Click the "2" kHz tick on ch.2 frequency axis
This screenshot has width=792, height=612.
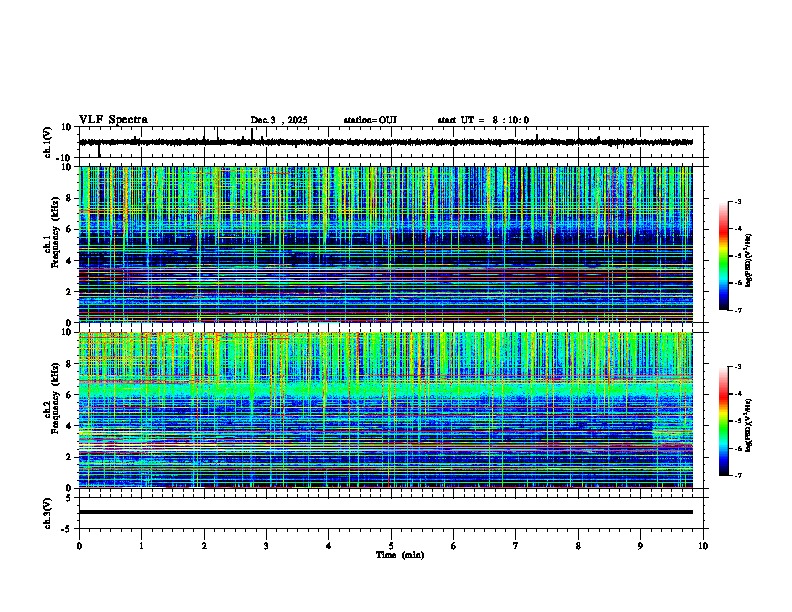click(x=69, y=457)
